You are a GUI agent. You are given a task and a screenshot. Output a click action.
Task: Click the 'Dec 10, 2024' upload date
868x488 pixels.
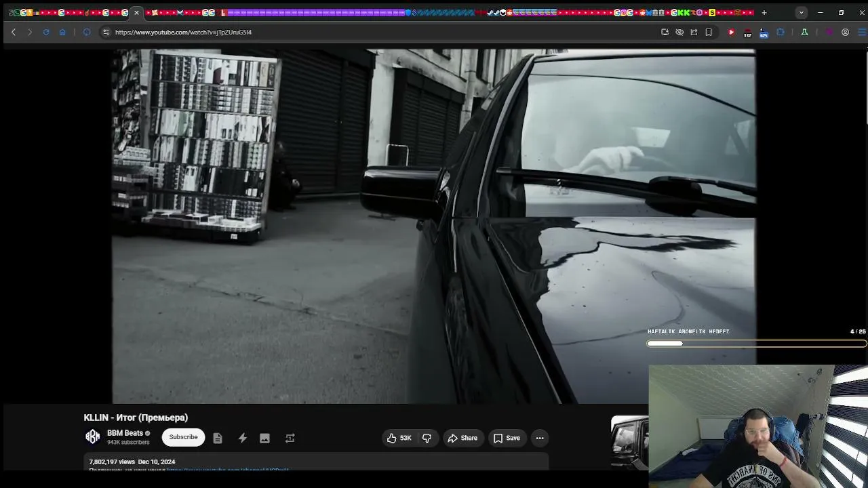(157, 462)
